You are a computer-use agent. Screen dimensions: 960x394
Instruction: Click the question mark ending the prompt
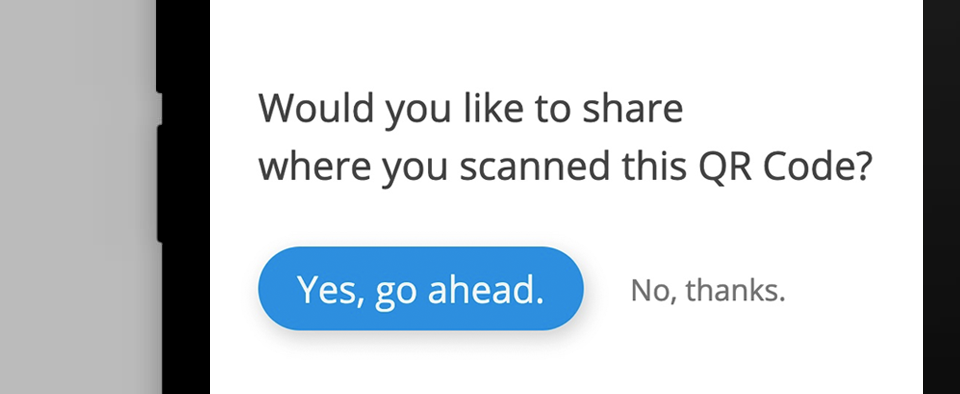click(860, 166)
